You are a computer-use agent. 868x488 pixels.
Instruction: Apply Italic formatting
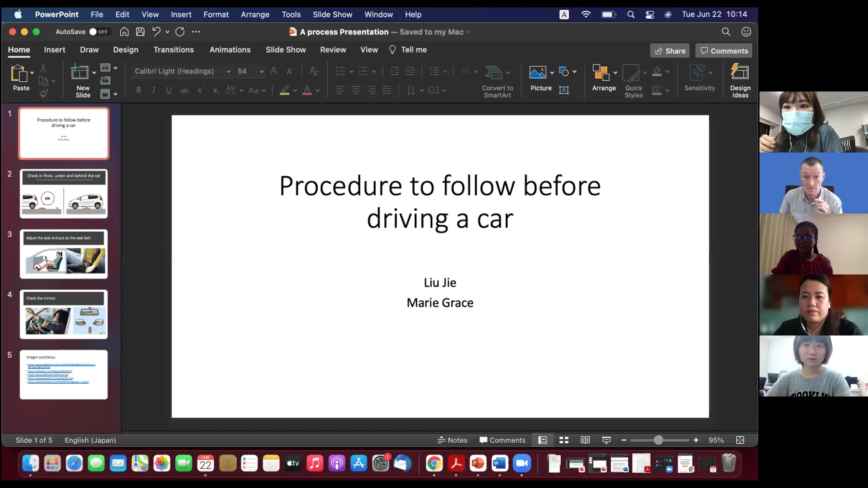[154, 90]
